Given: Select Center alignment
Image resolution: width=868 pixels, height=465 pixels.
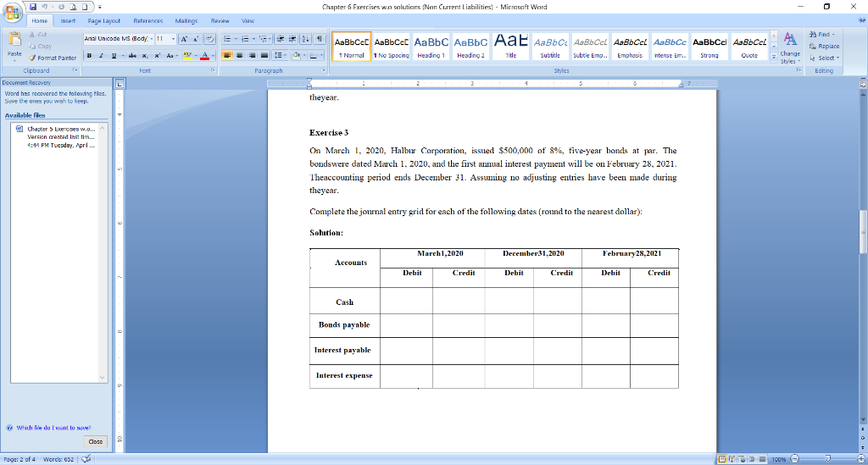Looking at the screenshot, I should pyautogui.click(x=240, y=55).
